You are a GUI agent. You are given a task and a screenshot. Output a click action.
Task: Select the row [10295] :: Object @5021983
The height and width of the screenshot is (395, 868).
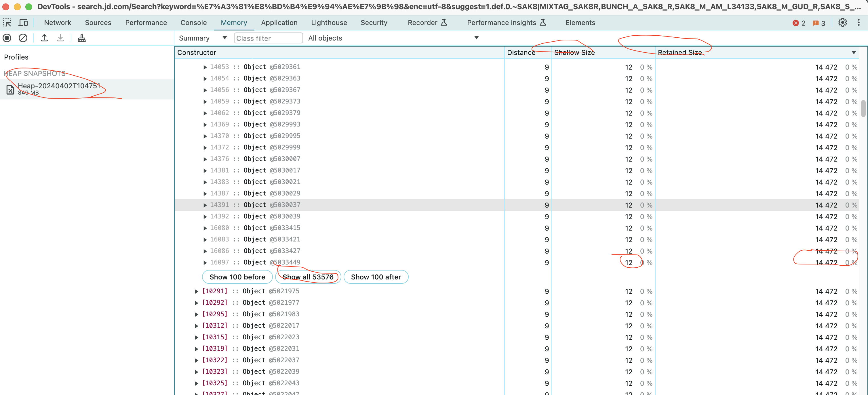coord(517,314)
